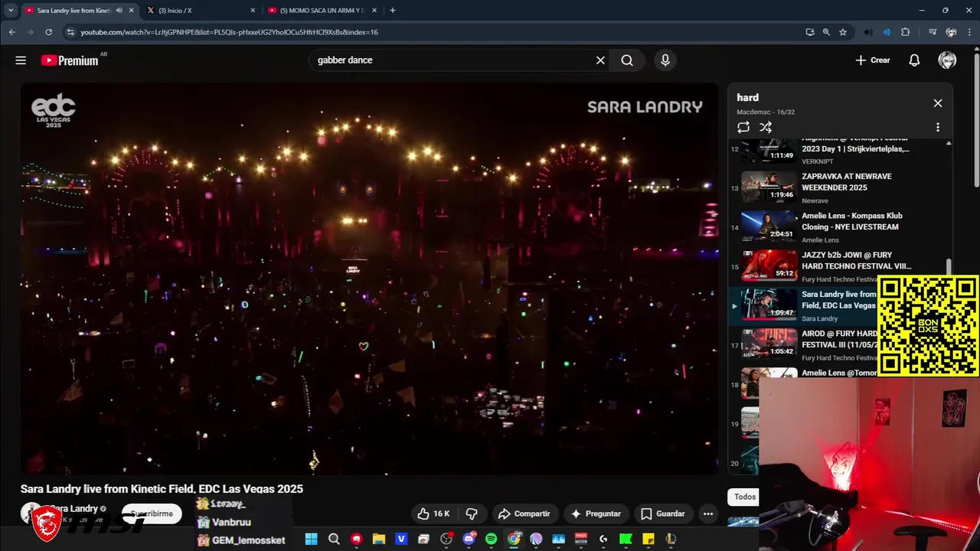Viewport: 980px width, 551px height.
Task: Select the Sara Landry live playlist entry
Action: click(x=804, y=305)
